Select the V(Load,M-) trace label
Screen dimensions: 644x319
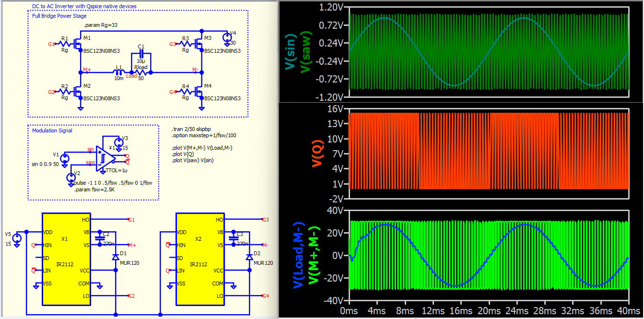(x=298, y=255)
